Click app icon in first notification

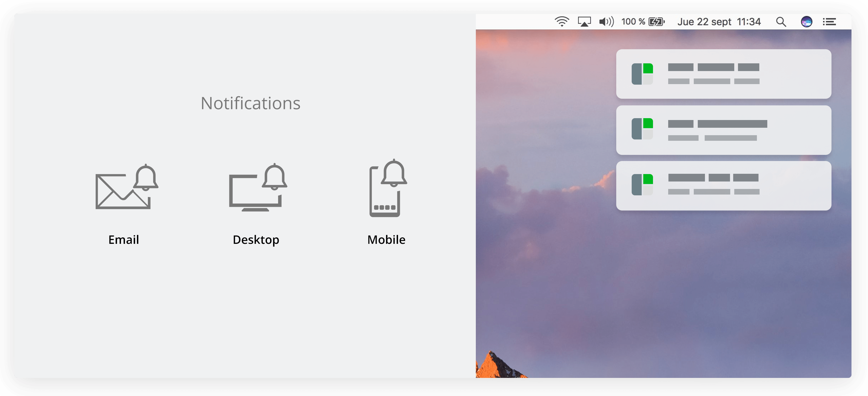642,74
